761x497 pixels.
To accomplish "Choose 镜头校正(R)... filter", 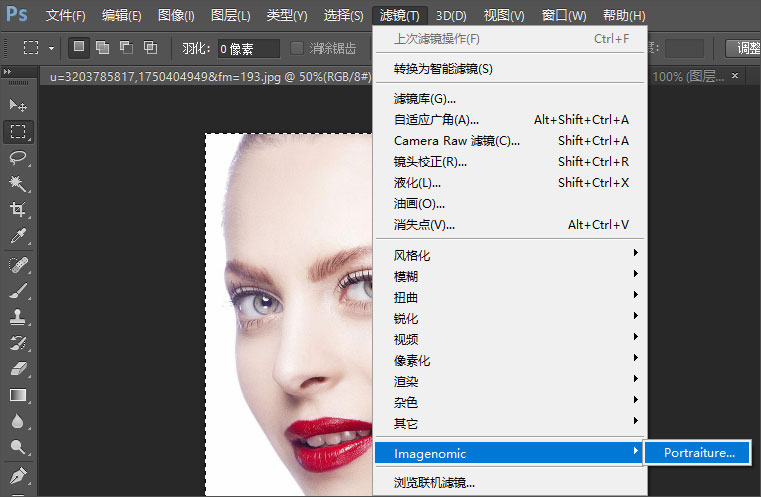I will click(510, 162).
